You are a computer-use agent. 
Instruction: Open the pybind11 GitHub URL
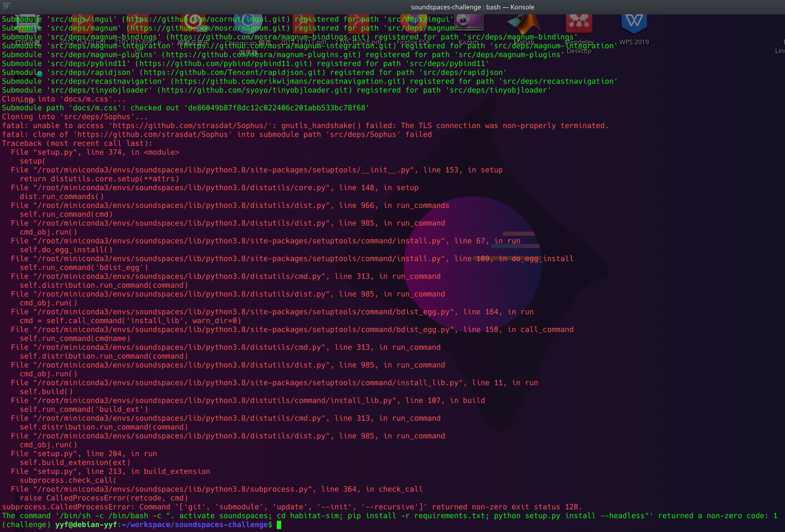coord(224,64)
